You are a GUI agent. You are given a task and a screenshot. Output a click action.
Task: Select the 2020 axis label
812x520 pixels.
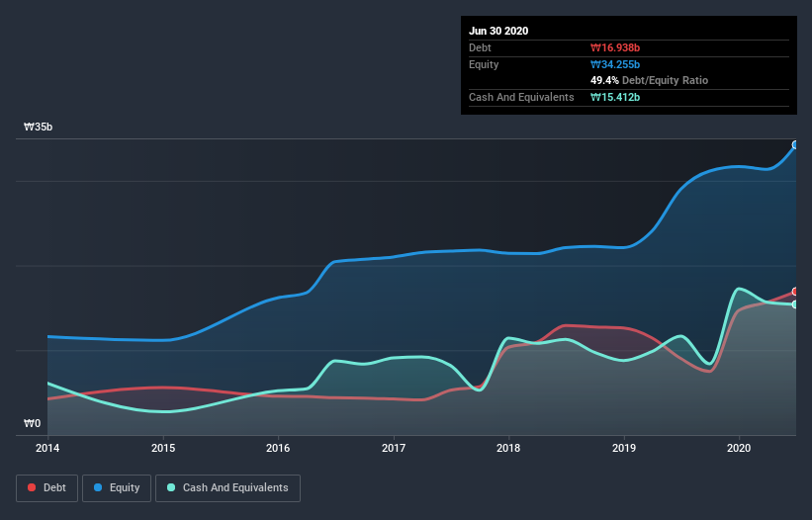(739, 448)
